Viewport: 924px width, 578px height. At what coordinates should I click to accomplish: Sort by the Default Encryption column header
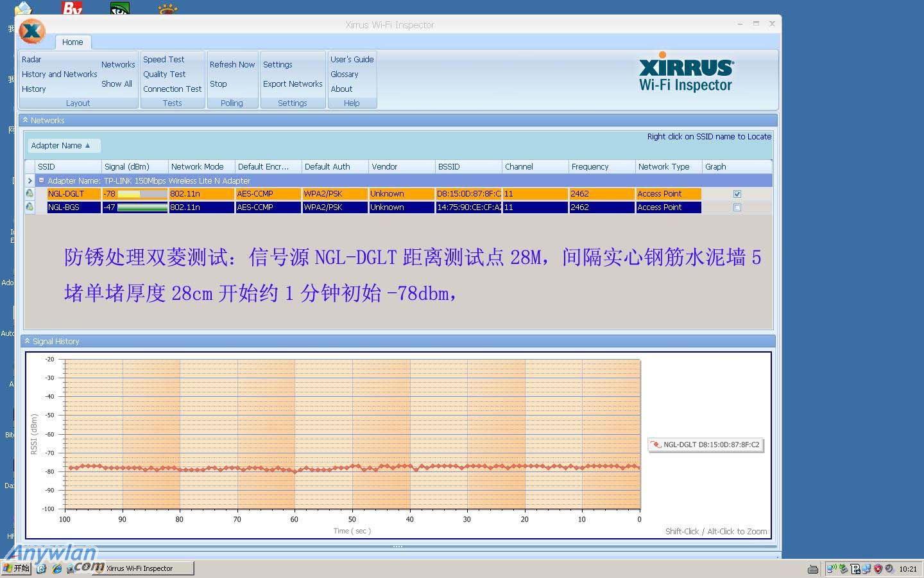click(x=268, y=167)
